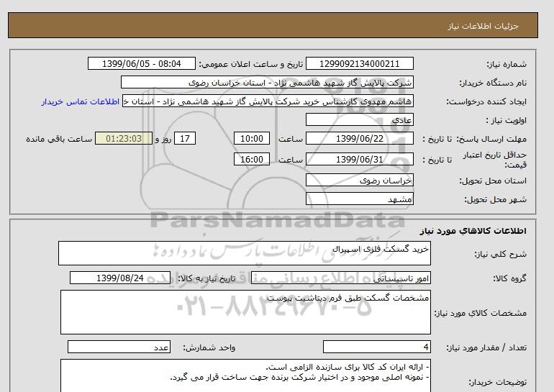Click the توضیحات خریدار label

point(497,382)
